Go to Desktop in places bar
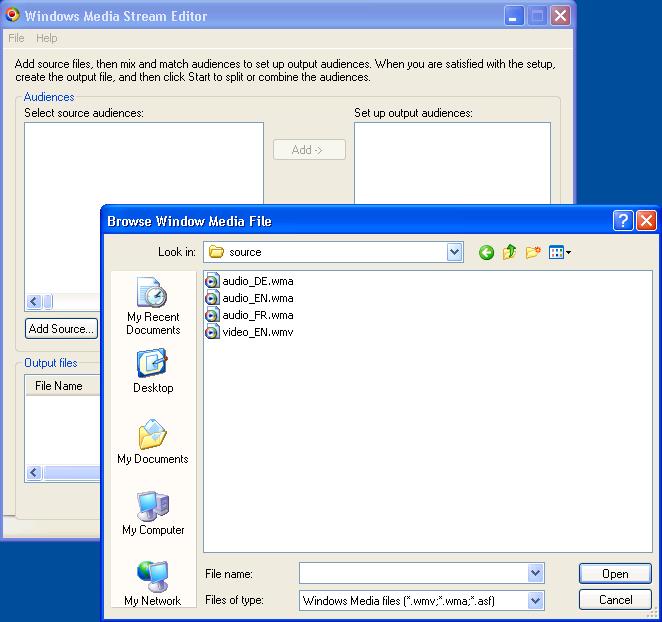The height and width of the screenshot is (622, 662). [x=153, y=371]
